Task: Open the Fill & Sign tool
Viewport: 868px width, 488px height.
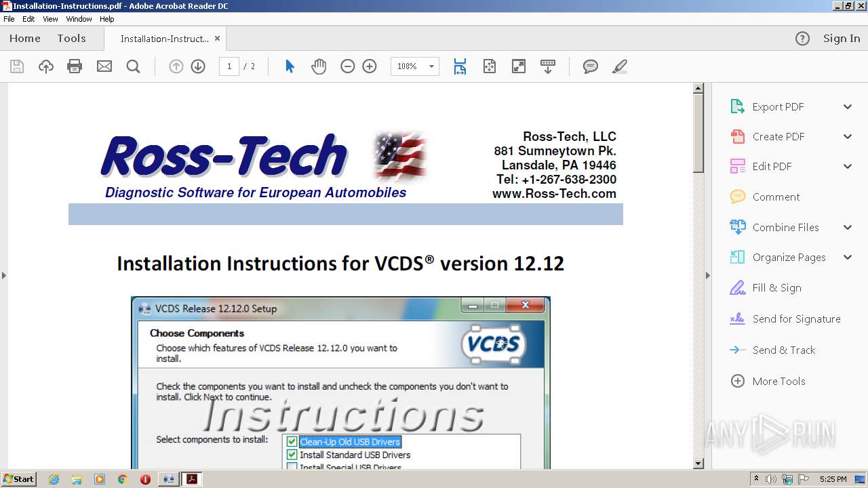Action: click(776, 287)
